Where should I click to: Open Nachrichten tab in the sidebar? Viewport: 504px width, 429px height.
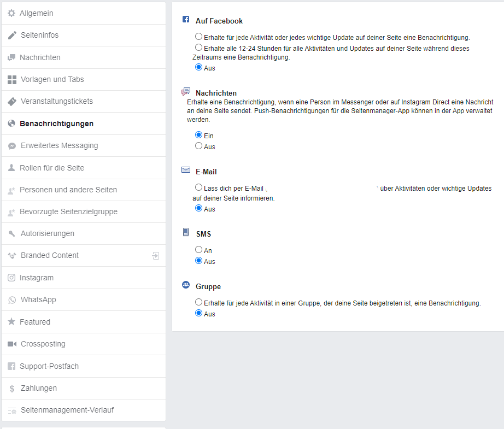coord(84,57)
